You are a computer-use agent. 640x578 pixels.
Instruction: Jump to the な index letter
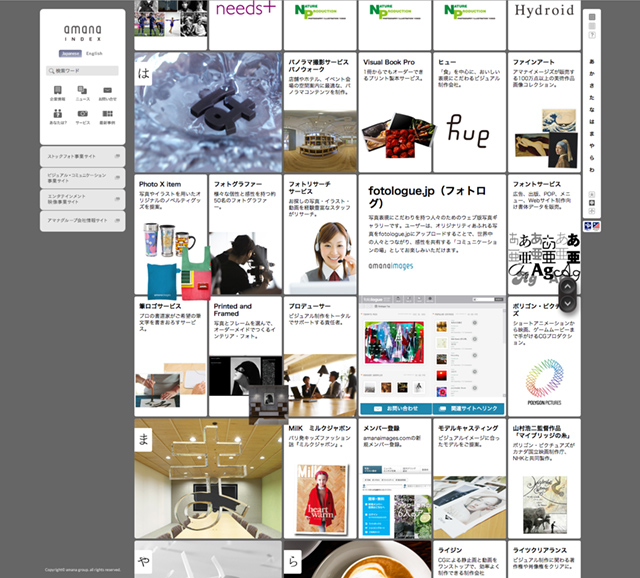592,109
